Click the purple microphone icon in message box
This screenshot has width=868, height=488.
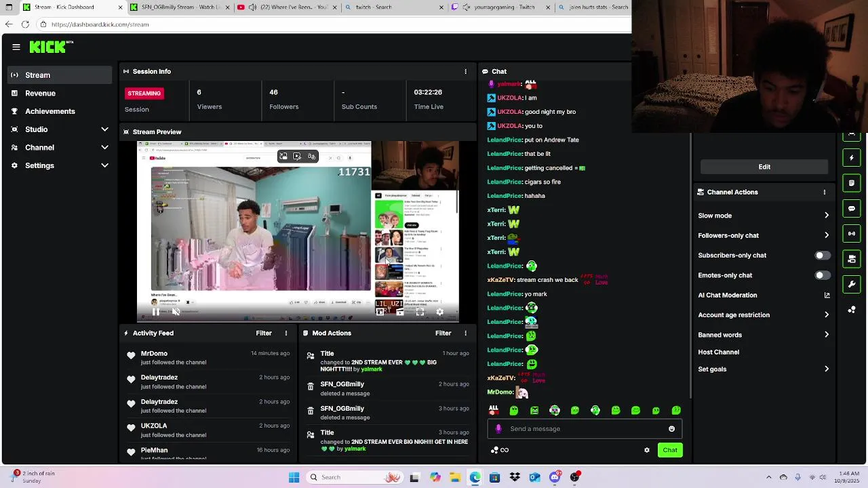(498, 428)
